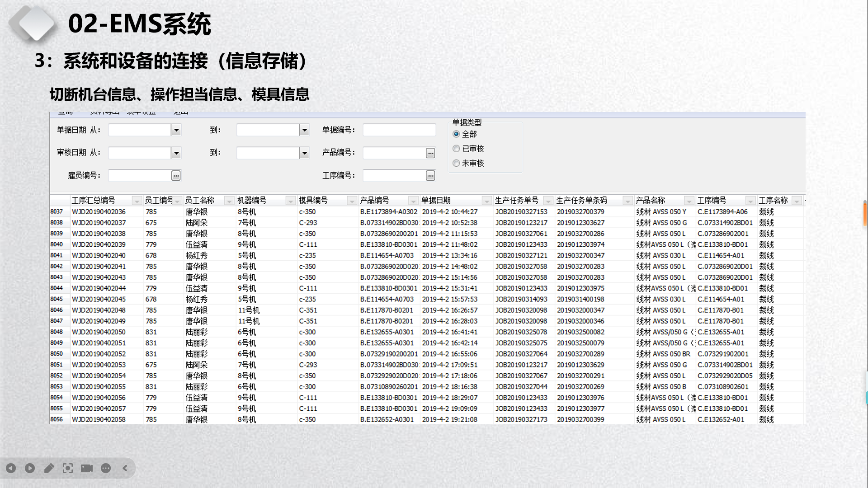Select the 未审核 radio option
Screen dimensions: 868x488
point(456,163)
